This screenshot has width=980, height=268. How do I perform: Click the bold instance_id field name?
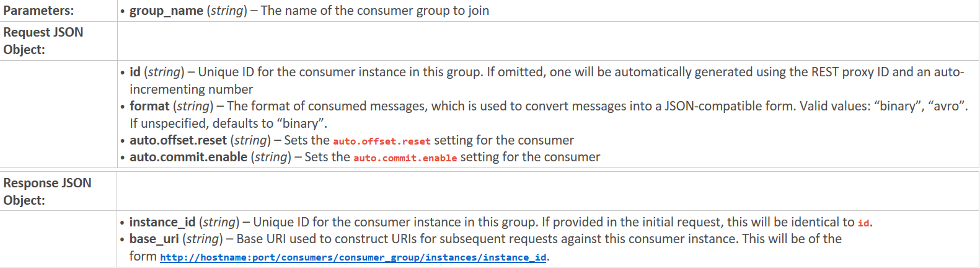pos(162,222)
